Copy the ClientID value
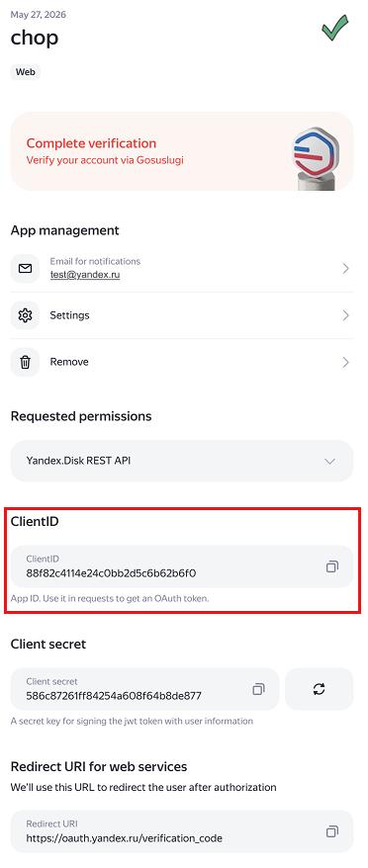Screen dimensions: 368x868 tap(332, 566)
